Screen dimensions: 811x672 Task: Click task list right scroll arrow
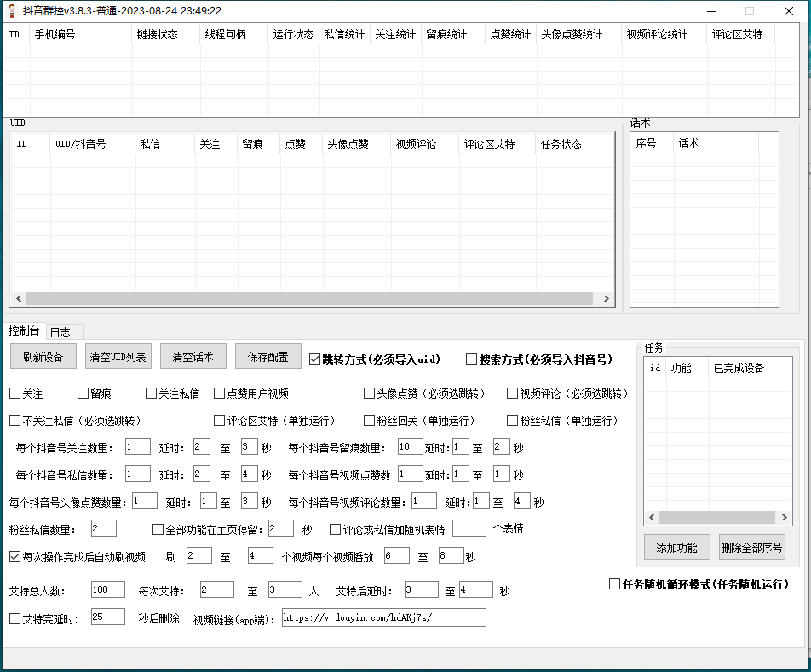(x=785, y=518)
